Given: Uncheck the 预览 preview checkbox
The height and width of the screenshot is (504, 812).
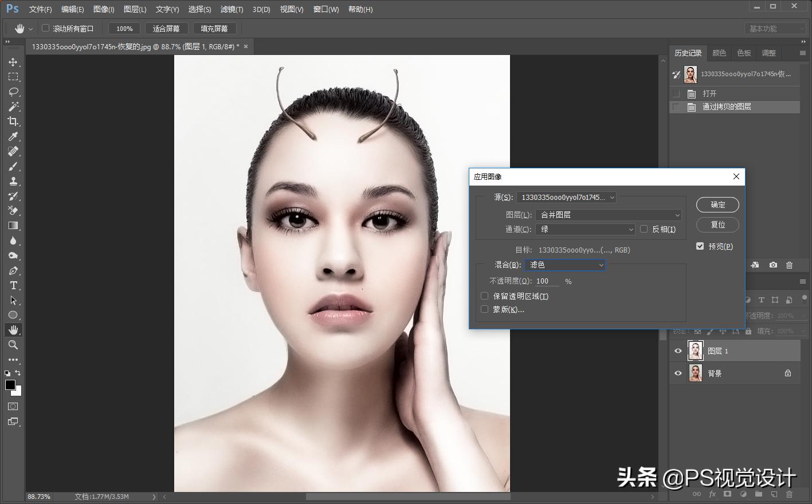Looking at the screenshot, I should (700, 246).
